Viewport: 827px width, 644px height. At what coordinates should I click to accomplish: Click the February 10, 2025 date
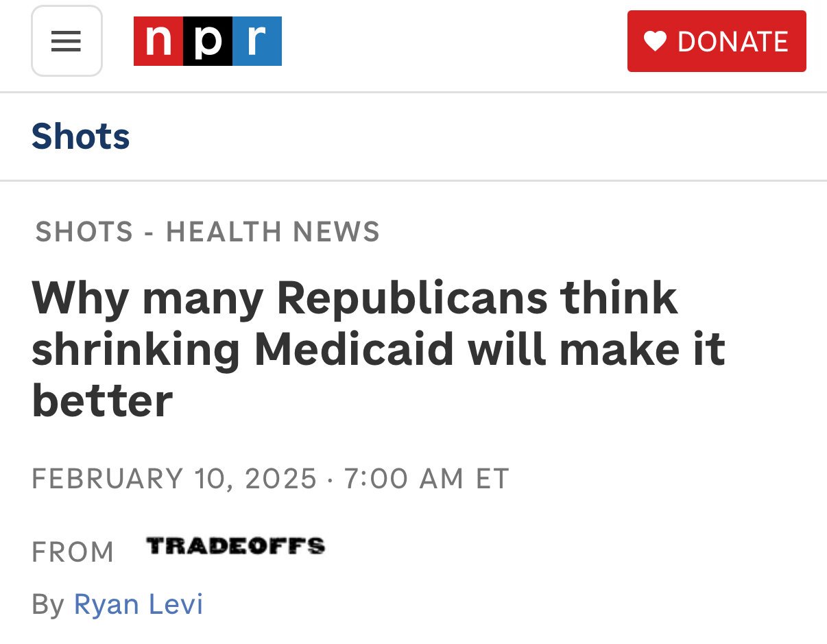(x=174, y=478)
